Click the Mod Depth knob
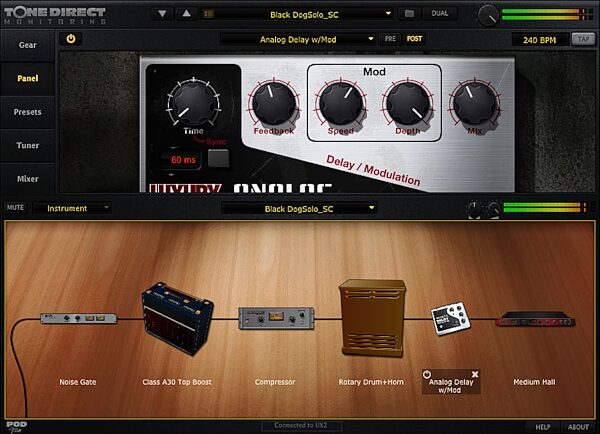Viewport: 600px width, 434px height. click(408, 103)
